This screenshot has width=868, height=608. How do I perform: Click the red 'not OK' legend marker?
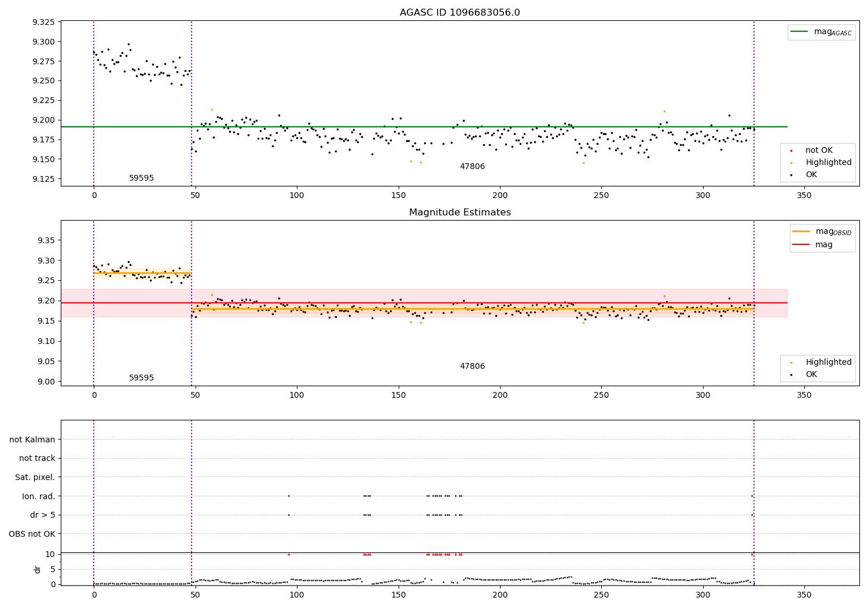point(791,151)
